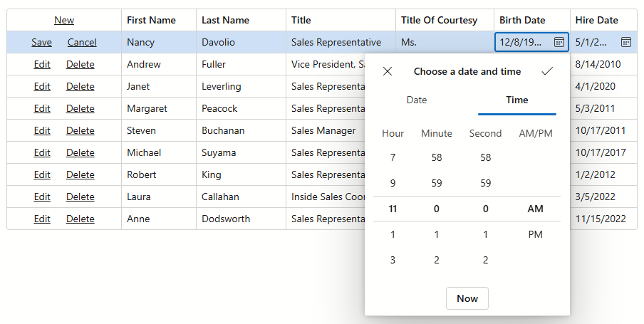Open Birth Date calendar picker icon
Screen dimensions: 644x324
559,42
